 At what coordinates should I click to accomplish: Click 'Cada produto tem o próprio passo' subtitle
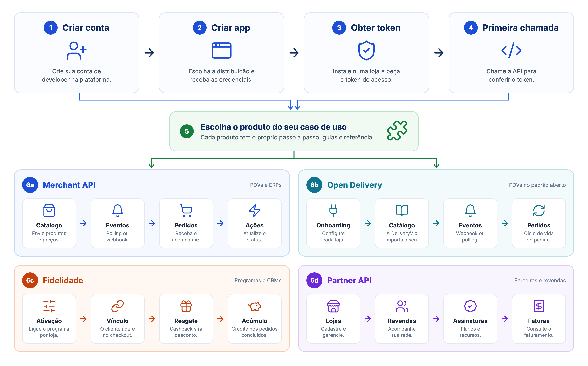pyautogui.click(x=287, y=137)
